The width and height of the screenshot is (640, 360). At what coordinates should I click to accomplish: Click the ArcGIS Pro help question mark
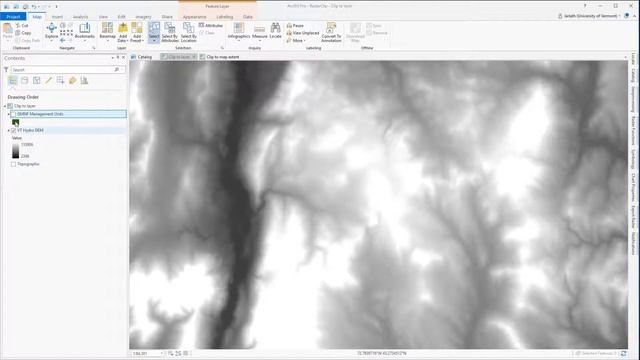[x=585, y=6]
